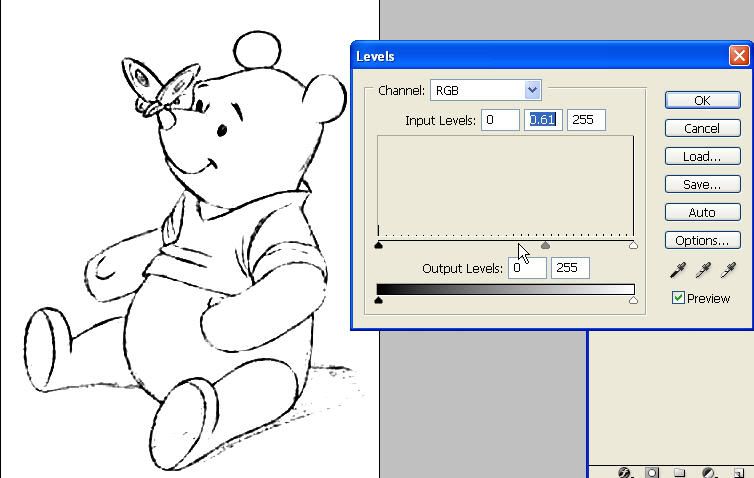This screenshot has width=754, height=478.
Task: Open new adjustment layer icon menu
Action: pyautogui.click(x=708, y=473)
